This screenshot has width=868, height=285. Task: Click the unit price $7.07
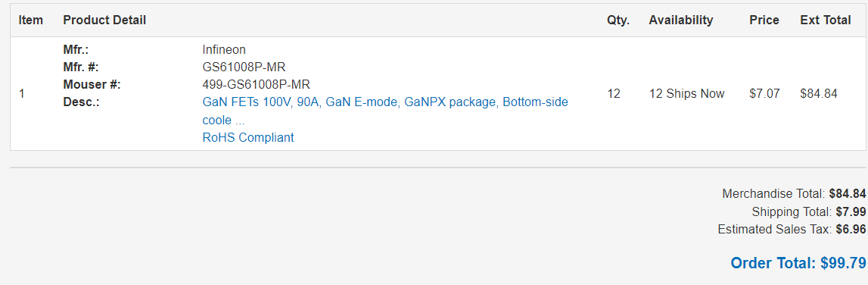tap(764, 94)
